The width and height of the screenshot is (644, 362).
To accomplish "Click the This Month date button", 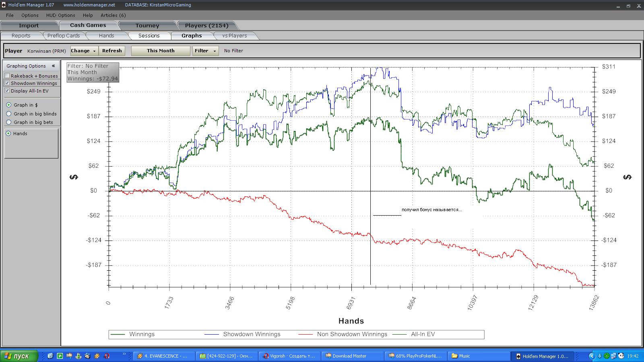I will [161, 51].
